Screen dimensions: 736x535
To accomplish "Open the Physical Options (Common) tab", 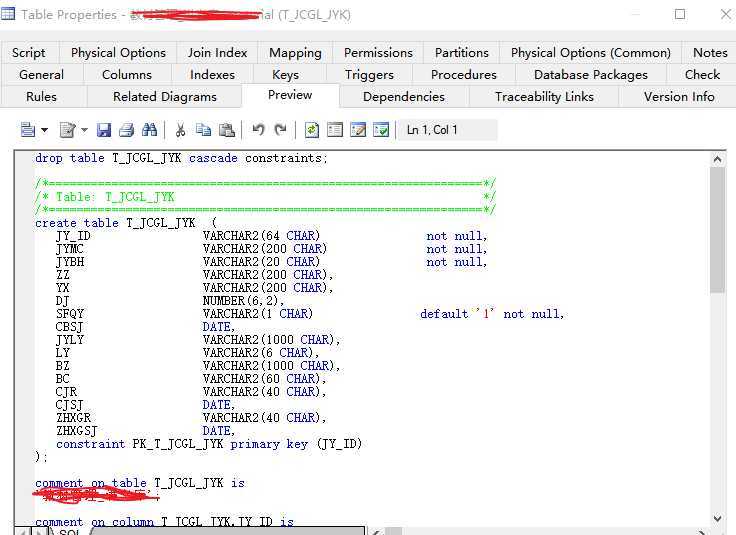I will (590, 53).
